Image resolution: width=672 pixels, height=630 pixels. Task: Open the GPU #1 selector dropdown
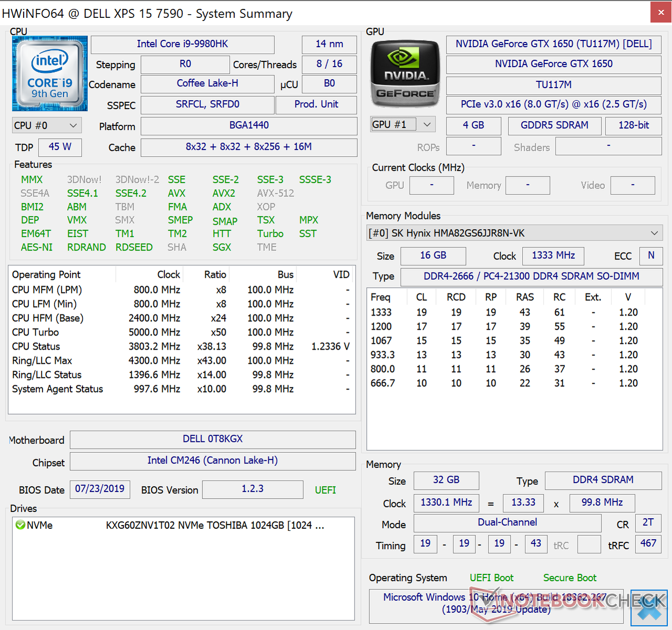(403, 124)
